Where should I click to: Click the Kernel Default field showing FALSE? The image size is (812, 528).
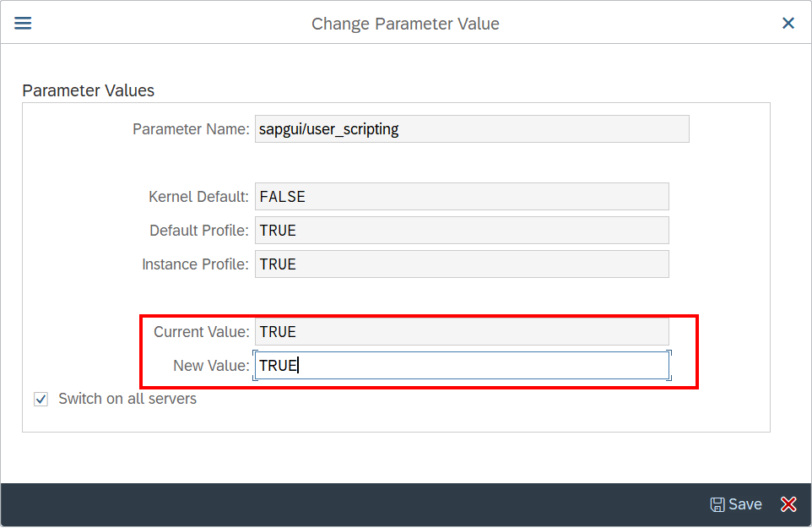pos(461,197)
